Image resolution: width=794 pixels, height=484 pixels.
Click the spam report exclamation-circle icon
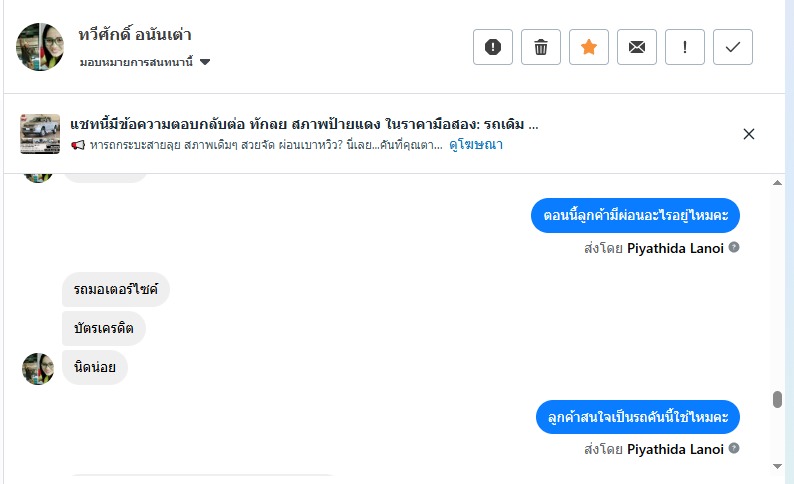[x=493, y=47]
